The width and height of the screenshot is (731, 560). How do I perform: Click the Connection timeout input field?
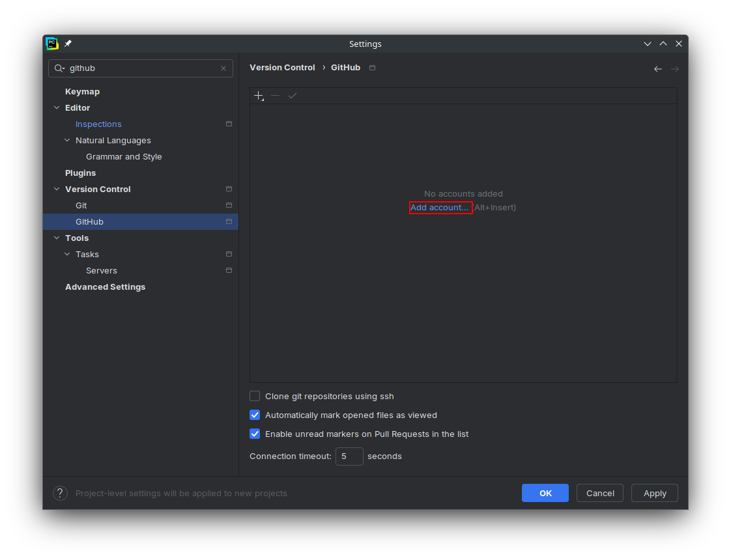click(349, 456)
